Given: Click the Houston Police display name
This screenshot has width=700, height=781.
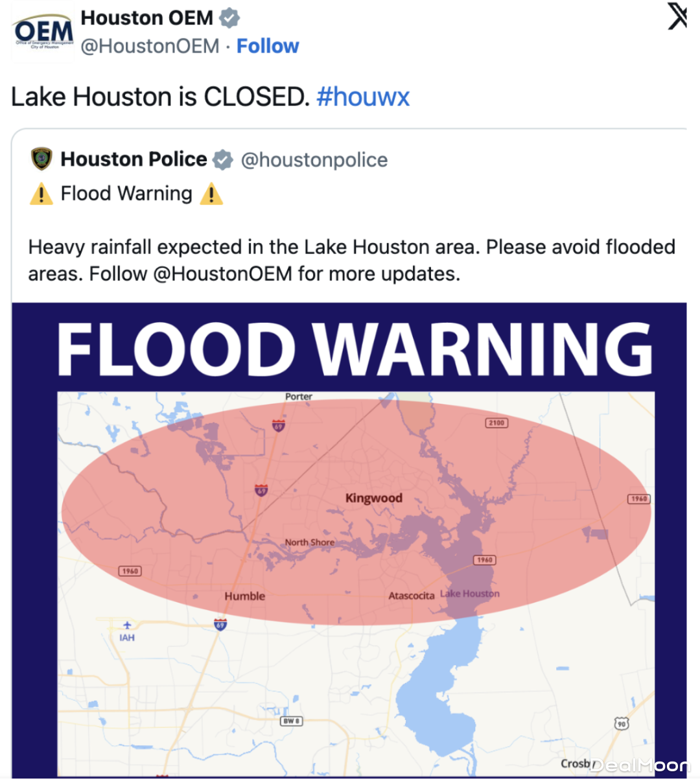Looking at the screenshot, I should pyautogui.click(x=134, y=159).
